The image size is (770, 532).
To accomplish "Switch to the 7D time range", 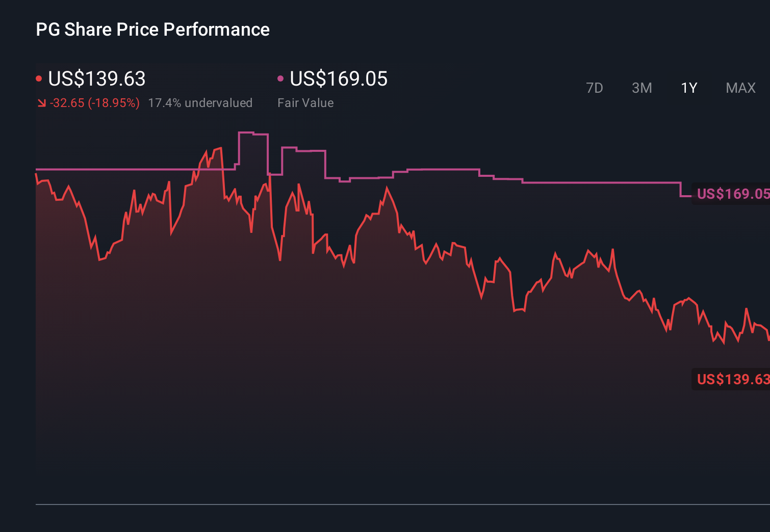I will coord(595,88).
